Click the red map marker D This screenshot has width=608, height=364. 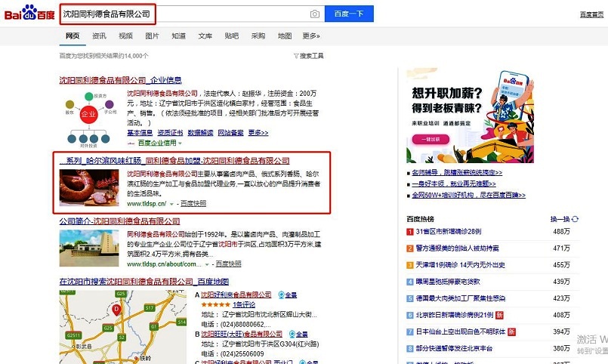(x=116, y=310)
